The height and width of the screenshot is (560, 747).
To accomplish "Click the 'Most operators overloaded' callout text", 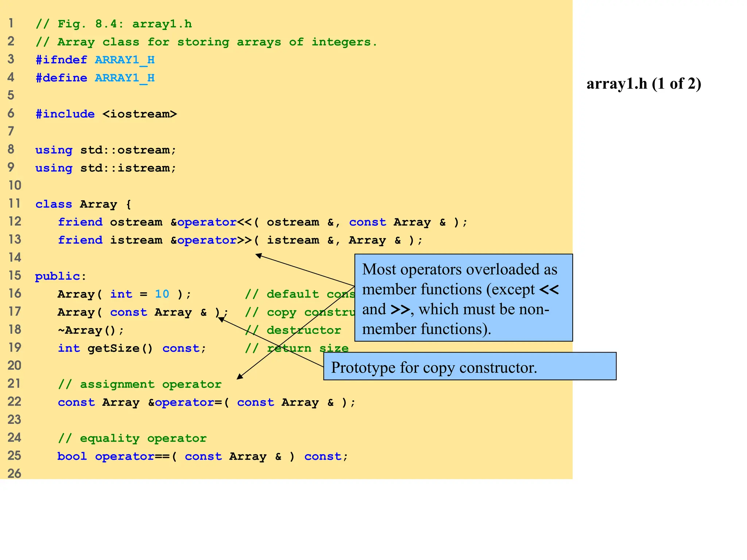I will tap(464, 298).
